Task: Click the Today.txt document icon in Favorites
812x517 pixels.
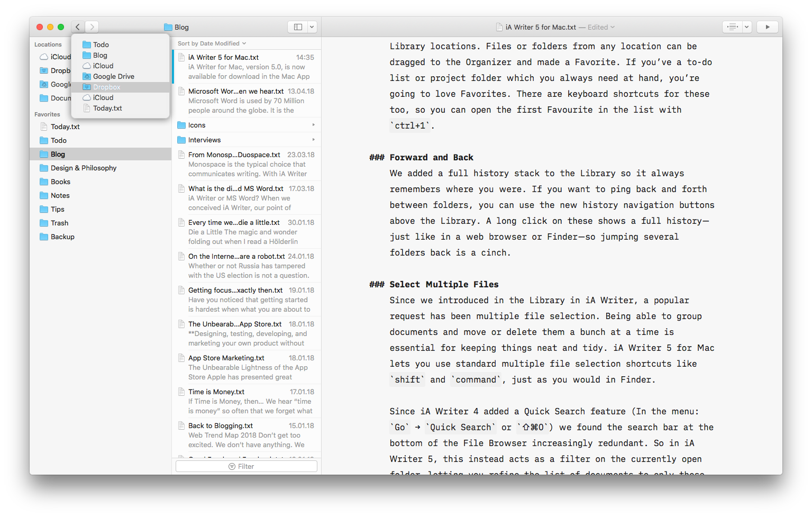Action: point(44,127)
